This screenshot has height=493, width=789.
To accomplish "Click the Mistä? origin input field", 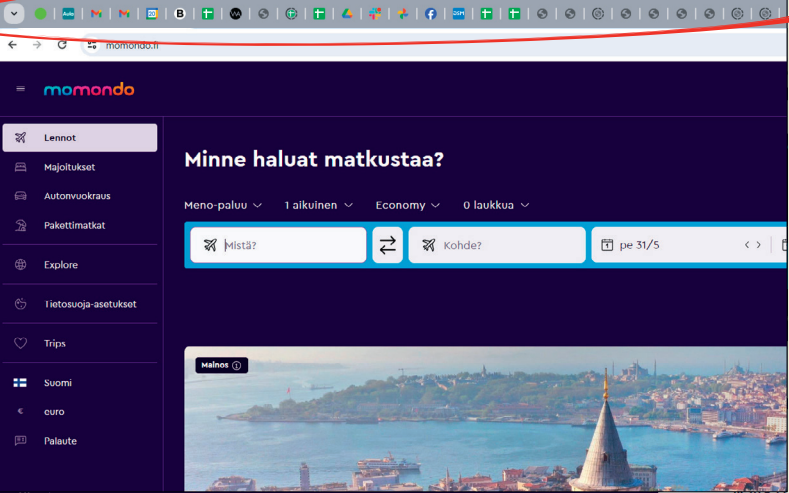I will point(290,245).
